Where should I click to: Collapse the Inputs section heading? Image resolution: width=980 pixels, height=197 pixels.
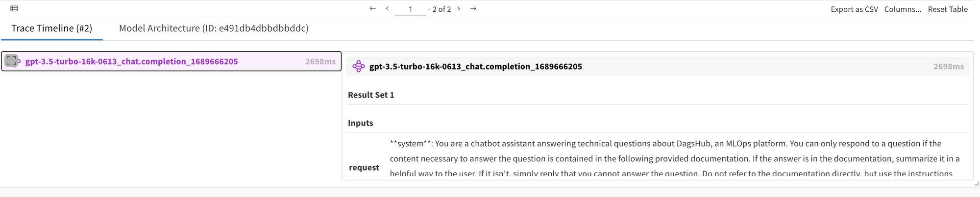[x=360, y=123]
